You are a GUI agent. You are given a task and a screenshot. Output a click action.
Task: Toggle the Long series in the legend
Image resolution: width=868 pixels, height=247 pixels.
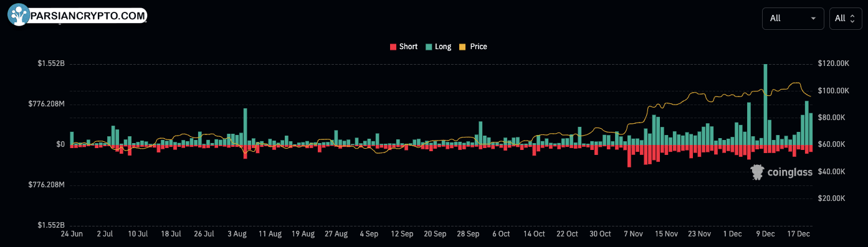[439, 47]
